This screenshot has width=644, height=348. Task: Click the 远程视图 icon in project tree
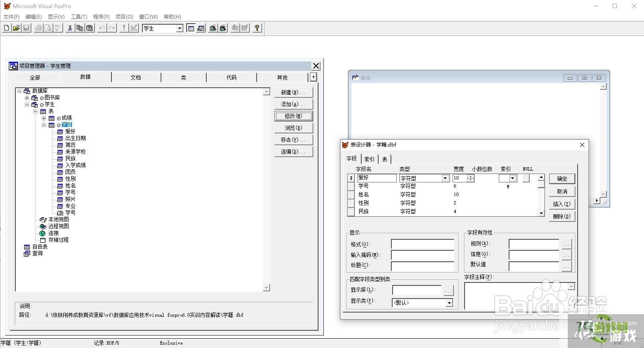click(43, 226)
